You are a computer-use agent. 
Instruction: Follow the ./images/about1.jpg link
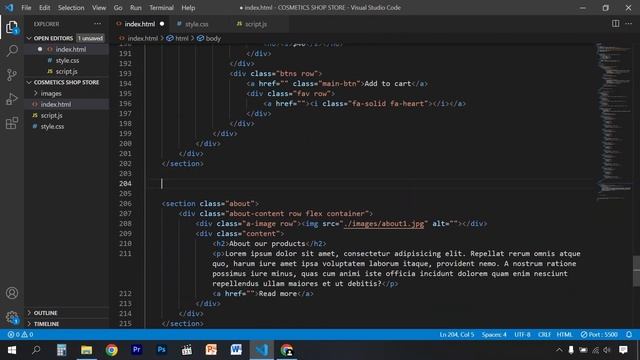pyautogui.click(x=384, y=223)
